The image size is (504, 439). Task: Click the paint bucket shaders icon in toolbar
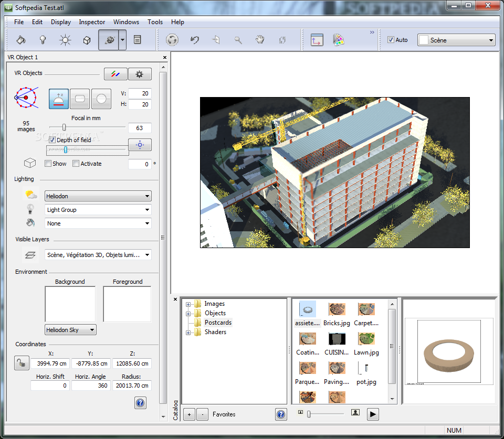(x=20, y=40)
